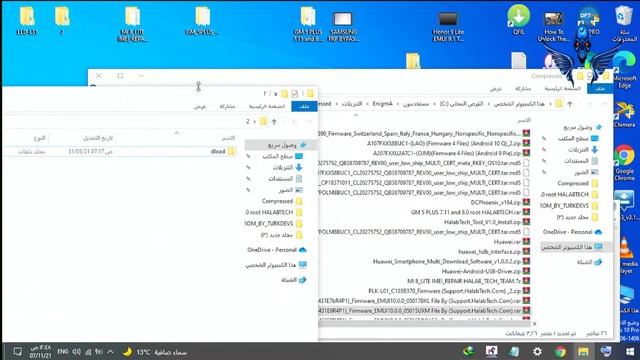Click EnigmA in the address breadcrumb

tap(382, 104)
